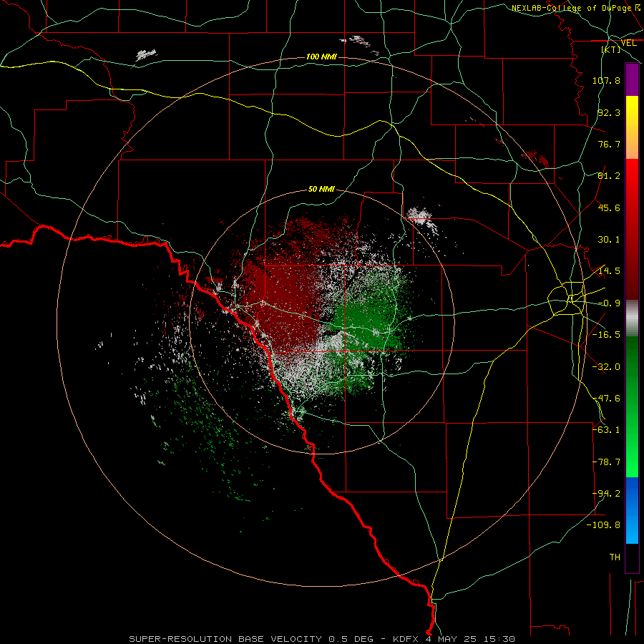This screenshot has width=644, height=644.
Task: Pick the black TH segment of scale
Action: point(632,557)
